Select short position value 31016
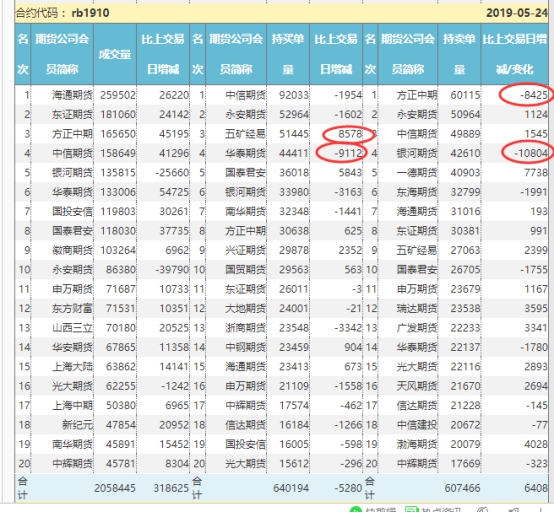 [465, 212]
